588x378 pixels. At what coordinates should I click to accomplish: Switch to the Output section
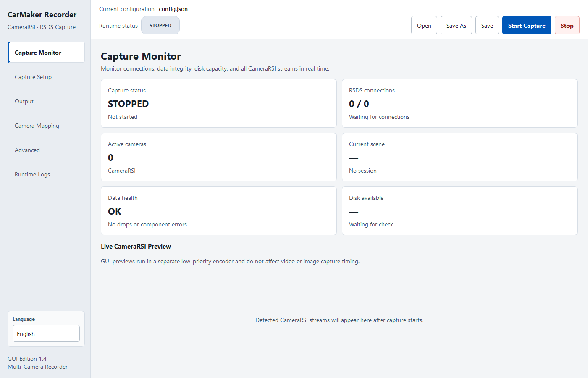[x=46, y=101]
